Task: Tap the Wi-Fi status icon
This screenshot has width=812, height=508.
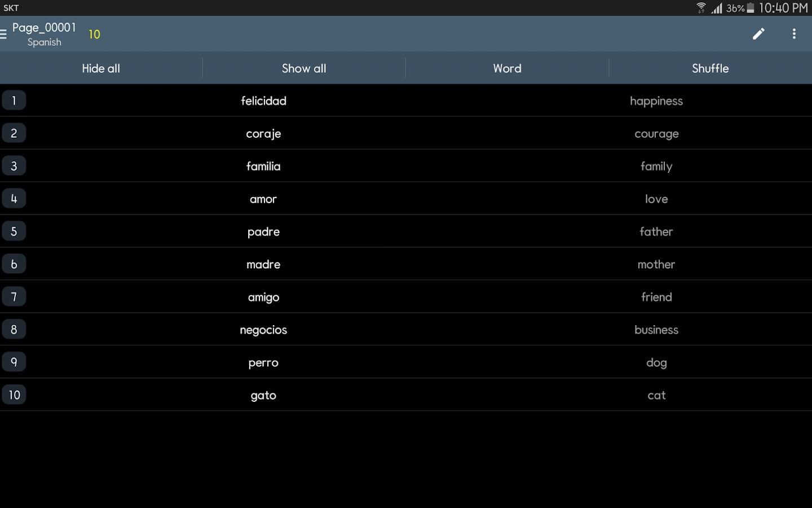Action: point(701,8)
